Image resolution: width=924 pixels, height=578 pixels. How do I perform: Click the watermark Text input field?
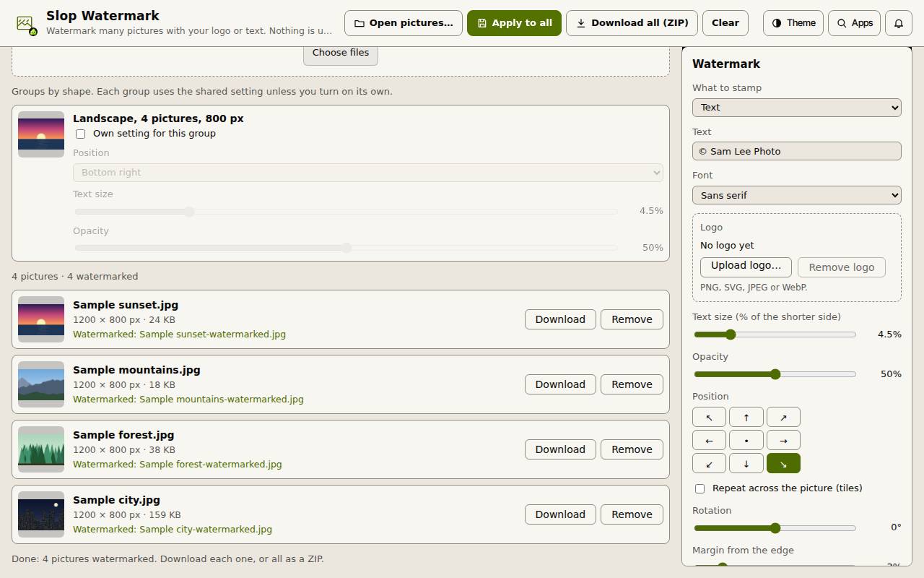[x=797, y=151]
